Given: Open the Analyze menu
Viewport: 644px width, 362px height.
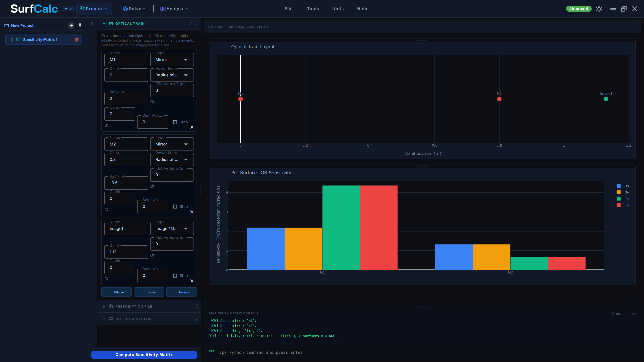Looking at the screenshot, I should pyautogui.click(x=174, y=9).
